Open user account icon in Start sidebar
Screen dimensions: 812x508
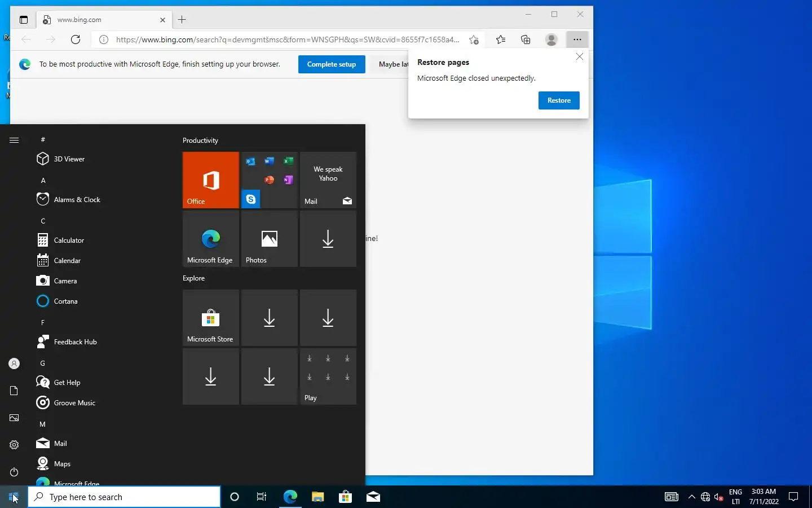[14, 364]
